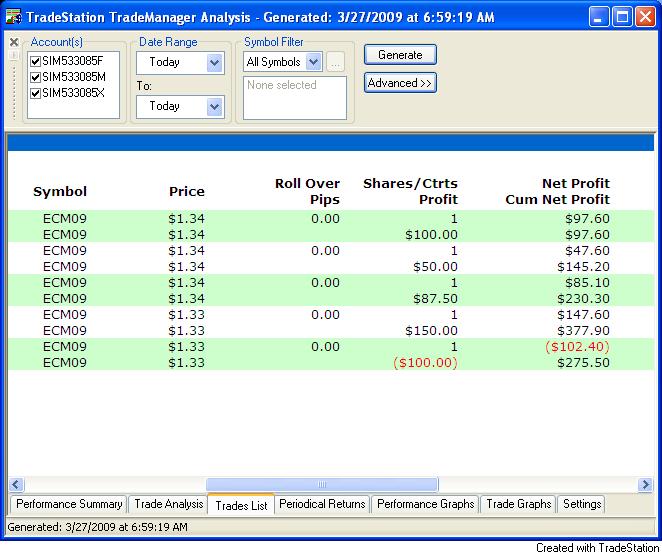Switch to the Trade Analysis tab
662x554 pixels.
(168, 504)
